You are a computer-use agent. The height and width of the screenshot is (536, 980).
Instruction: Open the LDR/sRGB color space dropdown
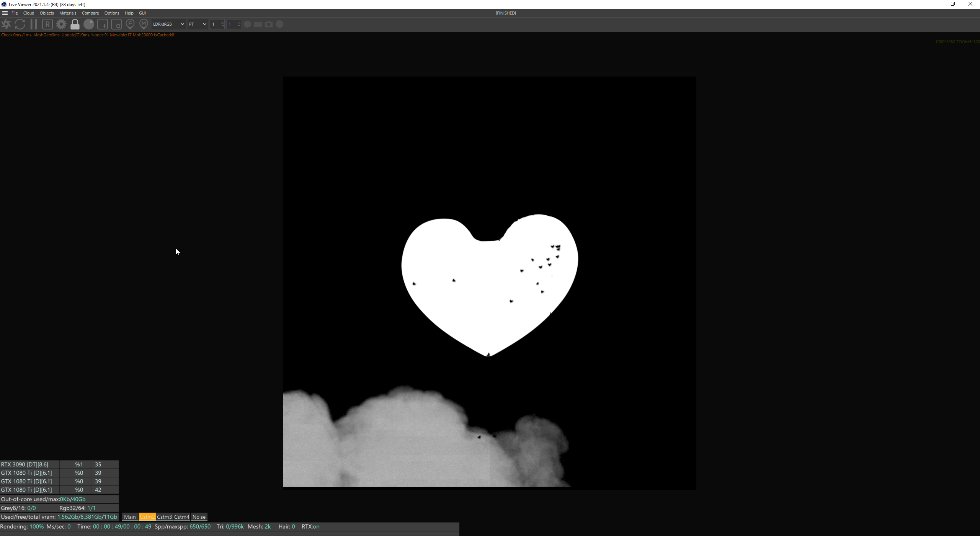168,25
